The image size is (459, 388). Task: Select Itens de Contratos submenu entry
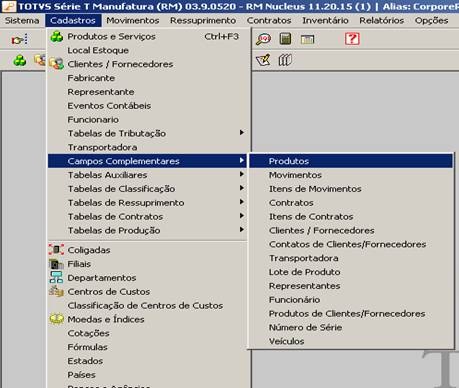[351, 217]
